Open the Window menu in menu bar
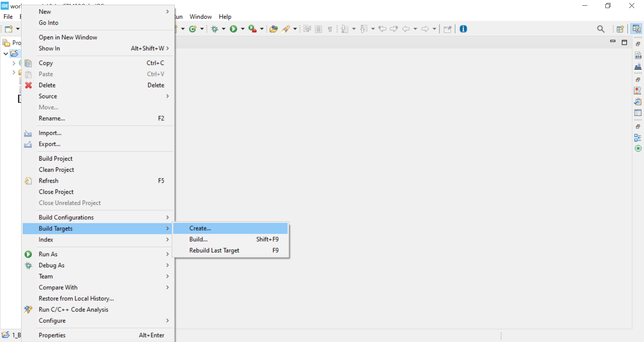The height and width of the screenshot is (342, 644). coord(201,17)
